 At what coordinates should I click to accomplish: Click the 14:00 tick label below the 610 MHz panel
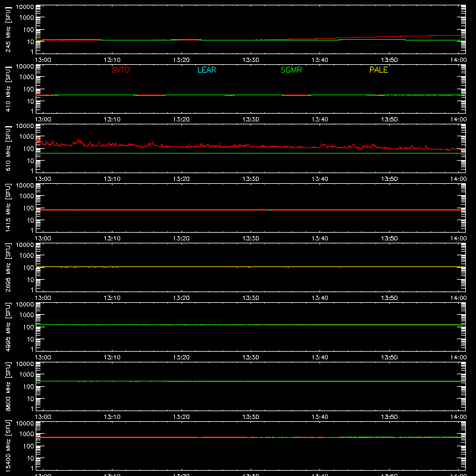click(x=458, y=179)
